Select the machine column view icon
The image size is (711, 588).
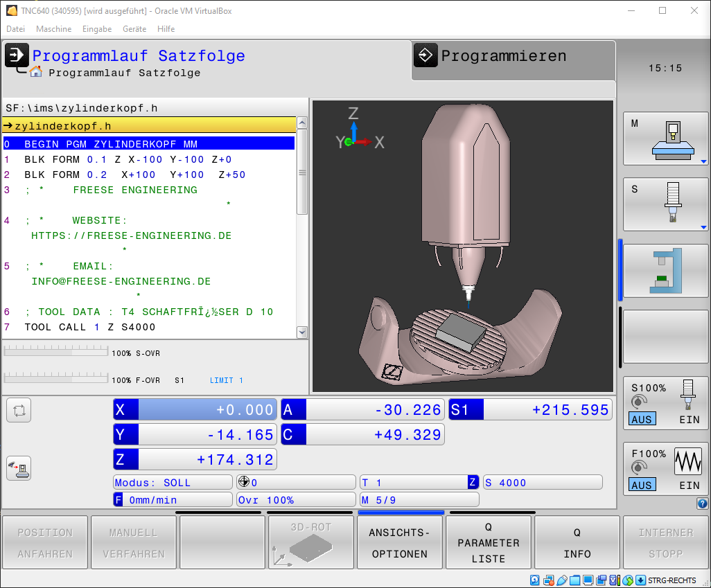[x=665, y=271]
